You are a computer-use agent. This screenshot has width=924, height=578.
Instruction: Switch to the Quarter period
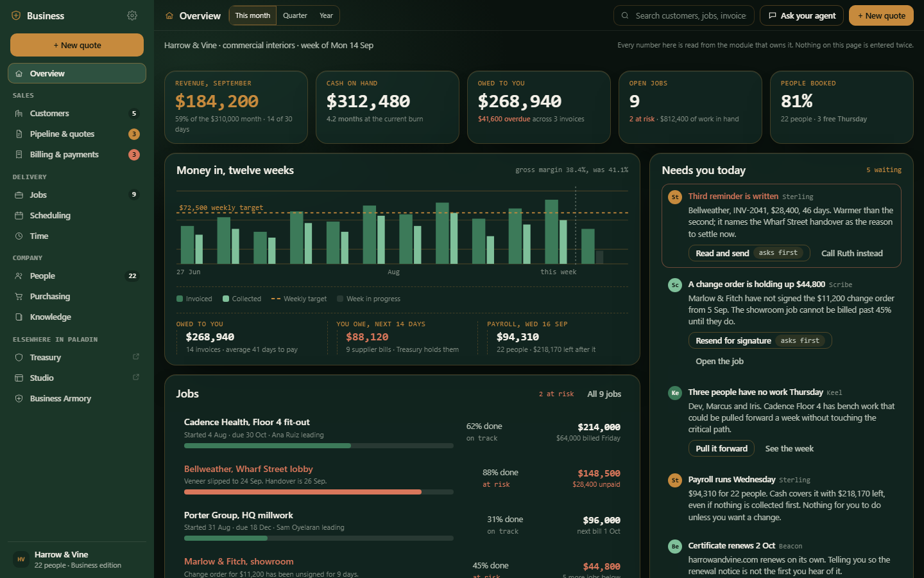(x=295, y=15)
